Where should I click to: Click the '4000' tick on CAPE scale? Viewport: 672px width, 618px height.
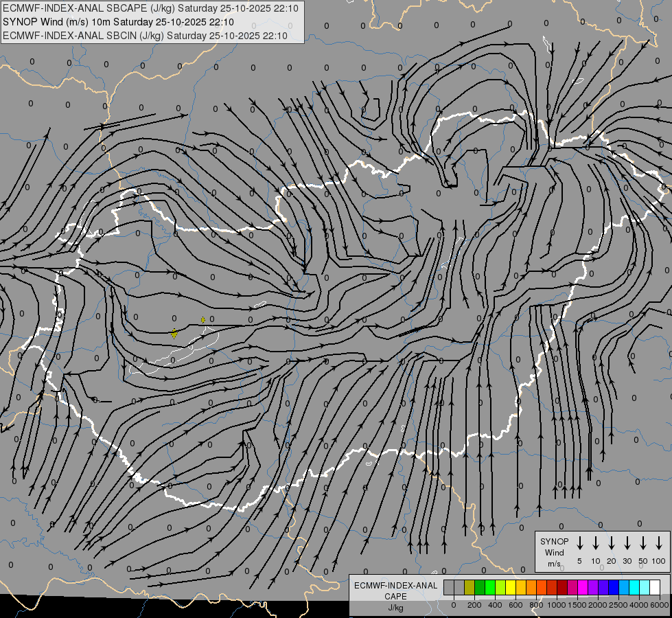[x=639, y=605]
